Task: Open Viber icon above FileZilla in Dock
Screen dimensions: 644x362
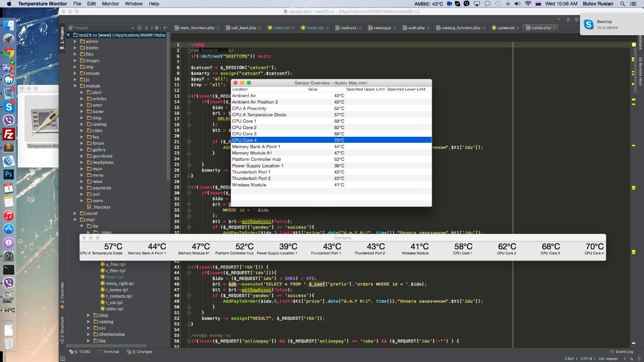Action: tap(9, 120)
